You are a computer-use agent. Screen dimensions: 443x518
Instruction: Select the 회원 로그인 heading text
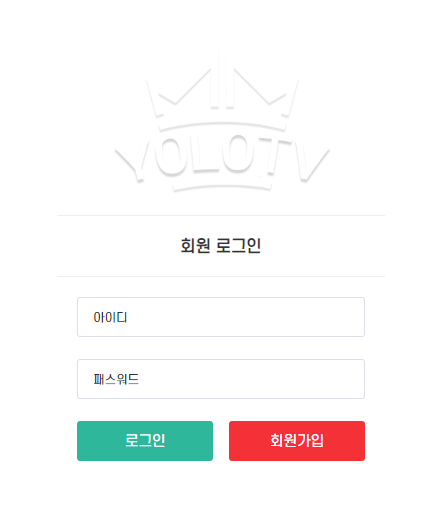[x=221, y=246]
